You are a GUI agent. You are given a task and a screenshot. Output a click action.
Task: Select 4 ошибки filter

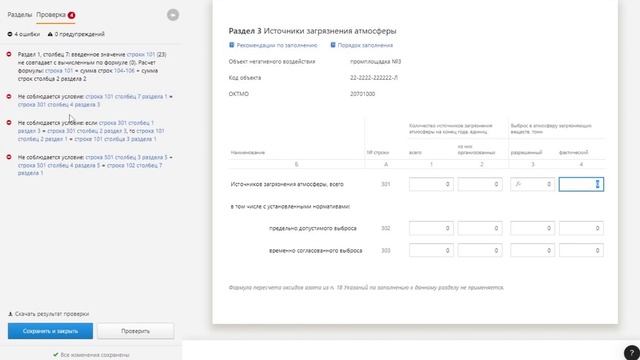tap(24, 34)
